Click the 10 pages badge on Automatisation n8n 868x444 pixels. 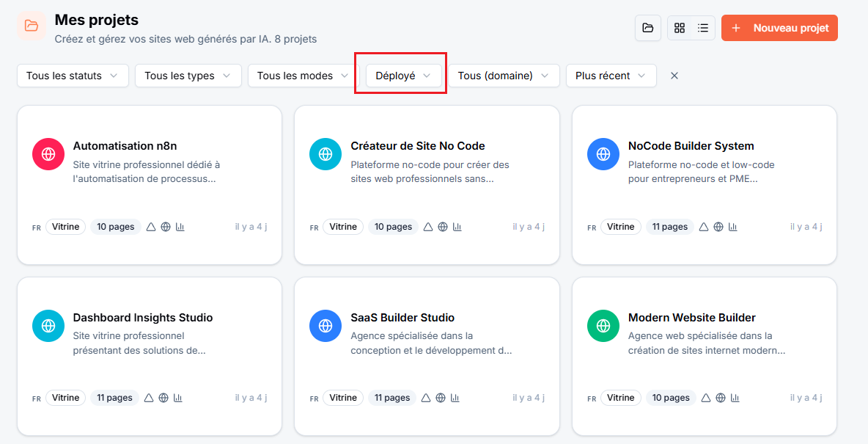tap(116, 227)
